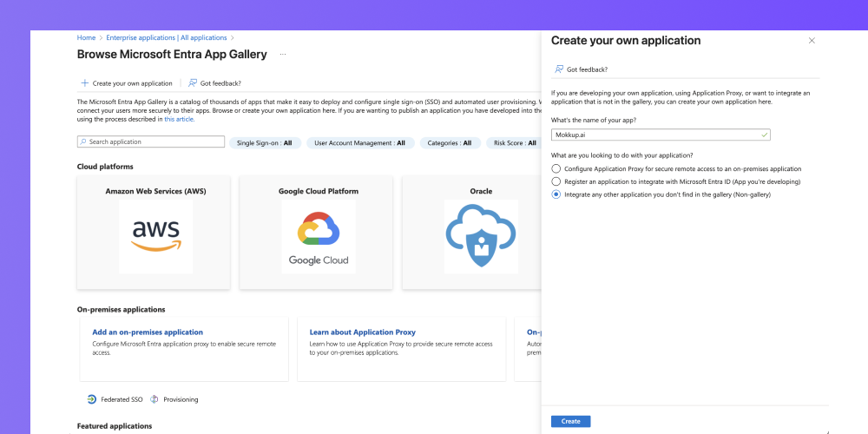The width and height of the screenshot is (868, 434).
Task: Go to Home breadcrumb
Action: pos(86,37)
